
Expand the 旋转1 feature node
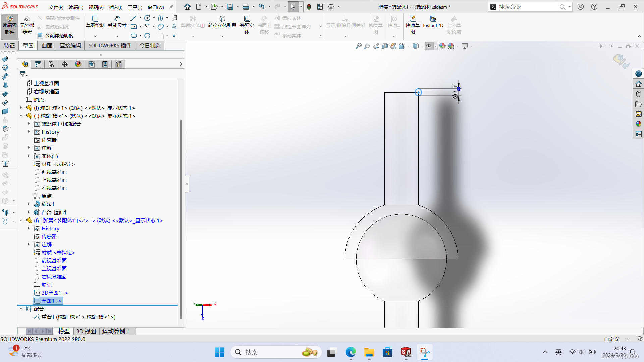click(x=29, y=204)
